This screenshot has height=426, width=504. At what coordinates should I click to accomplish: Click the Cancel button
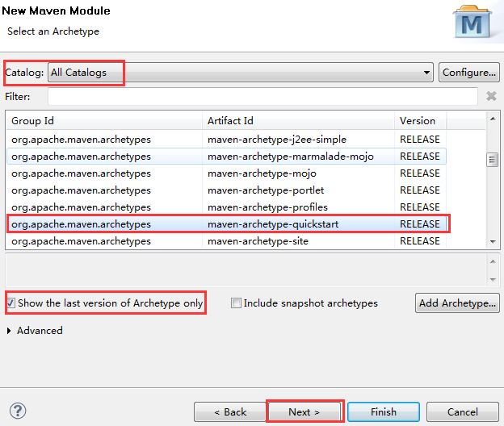coord(463,411)
